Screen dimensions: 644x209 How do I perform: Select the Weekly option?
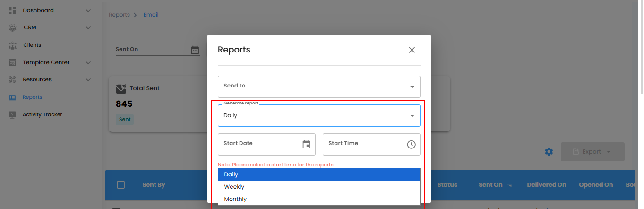(x=234, y=187)
